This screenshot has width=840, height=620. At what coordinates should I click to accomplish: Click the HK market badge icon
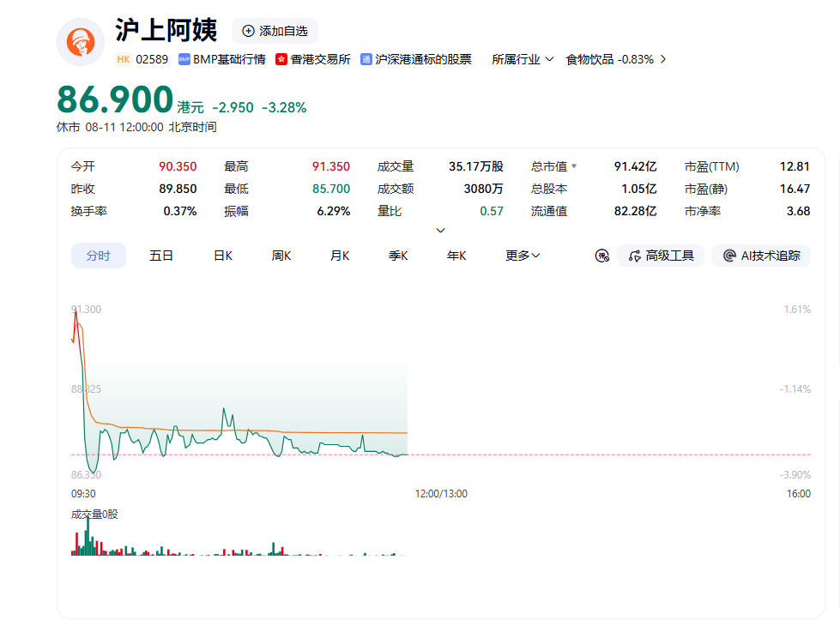point(124,59)
